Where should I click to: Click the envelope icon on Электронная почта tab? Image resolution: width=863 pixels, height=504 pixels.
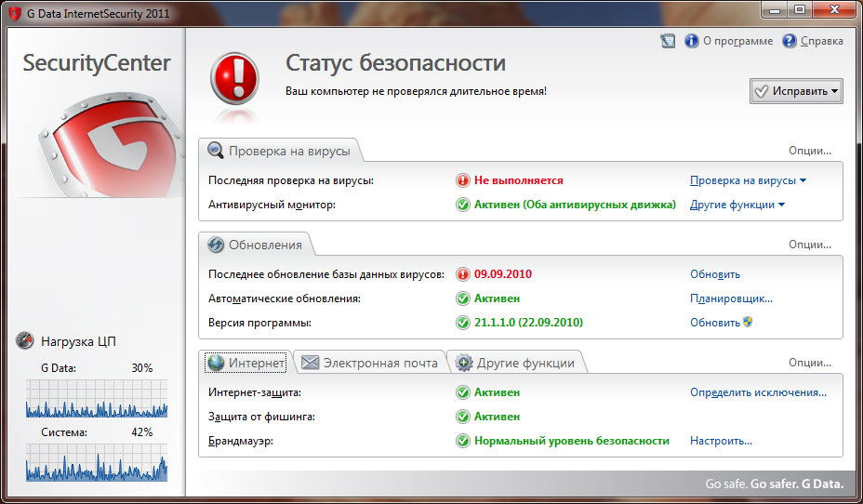tap(310, 363)
